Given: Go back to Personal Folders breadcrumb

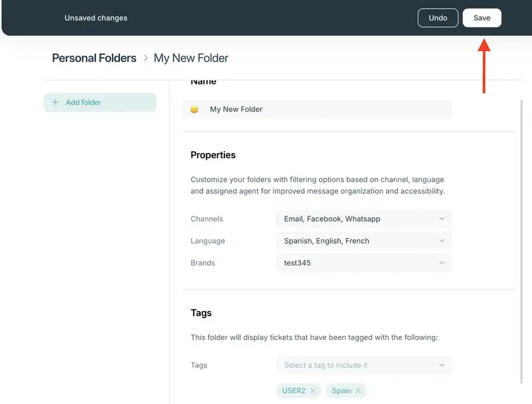Looking at the screenshot, I should (94, 58).
